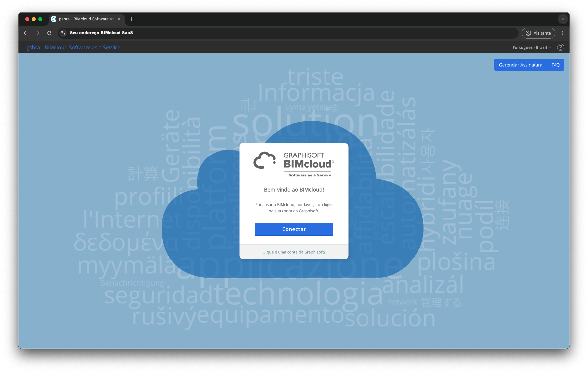Reload the page
The width and height of the screenshot is (588, 373).
[49, 33]
